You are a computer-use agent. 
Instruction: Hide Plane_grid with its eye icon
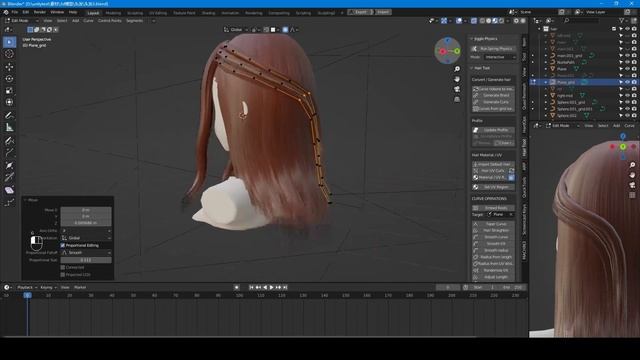(x=628, y=82)
